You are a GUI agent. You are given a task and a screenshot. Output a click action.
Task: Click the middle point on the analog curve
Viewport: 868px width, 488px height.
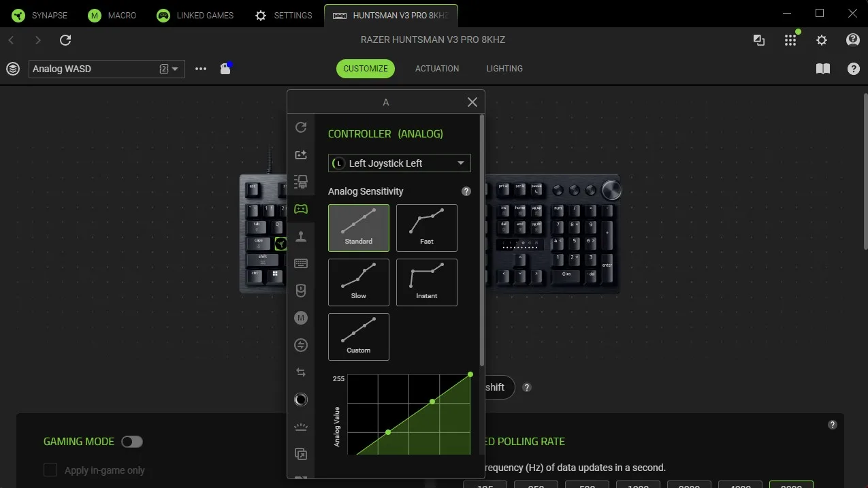pyautogui.click(x=432, y=402)
